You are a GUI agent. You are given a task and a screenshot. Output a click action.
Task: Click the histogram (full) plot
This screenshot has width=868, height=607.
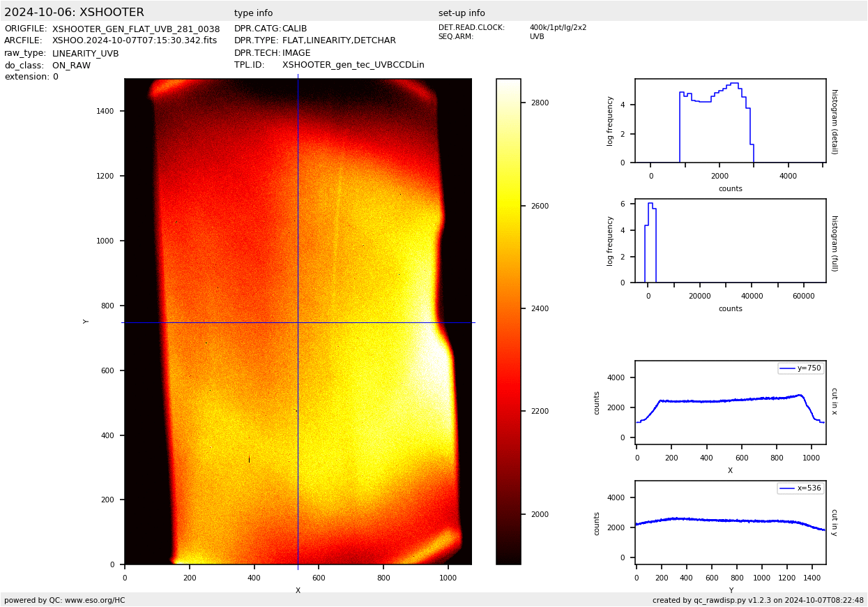(730, 241)
